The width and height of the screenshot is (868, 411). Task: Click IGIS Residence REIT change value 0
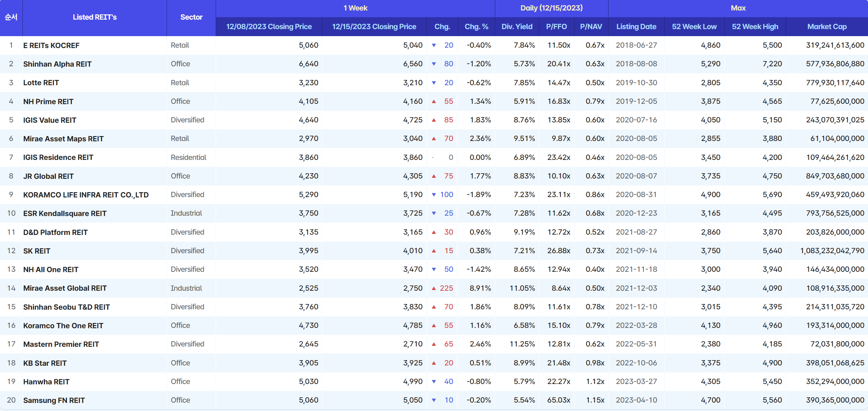pyautogui.click(x=451, y=157)
